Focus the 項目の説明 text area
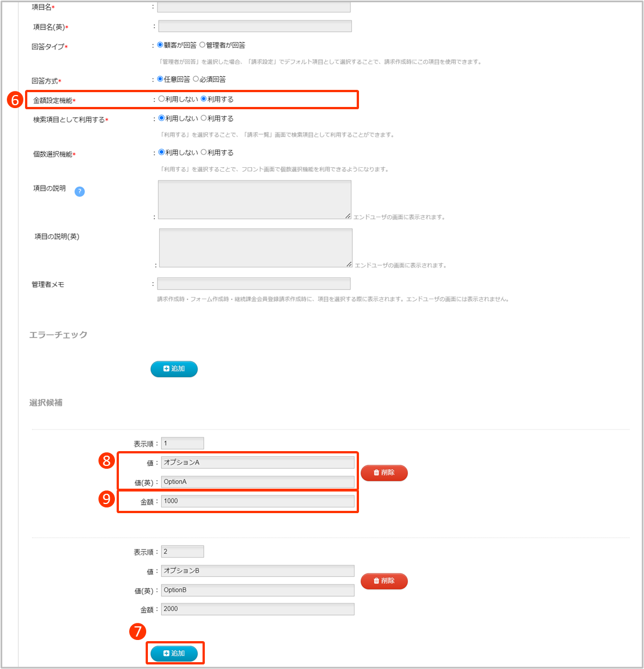This screenshot has width=644, height=669. click(254, 200)
